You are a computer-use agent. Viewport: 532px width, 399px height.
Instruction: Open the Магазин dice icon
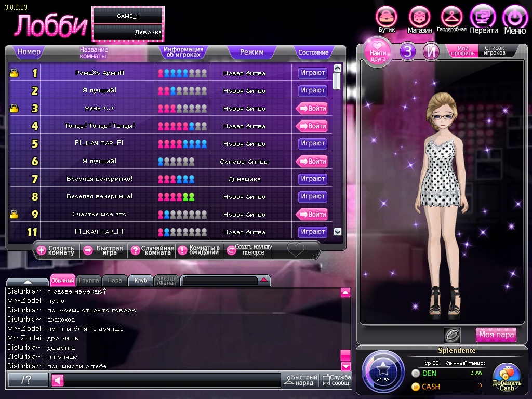click(x=419, y=17)
